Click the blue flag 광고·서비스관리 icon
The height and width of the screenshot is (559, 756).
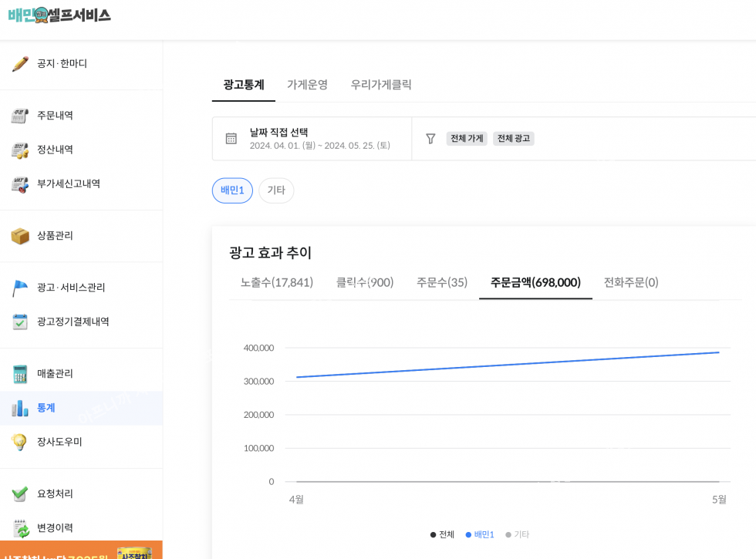pos(20,288)
